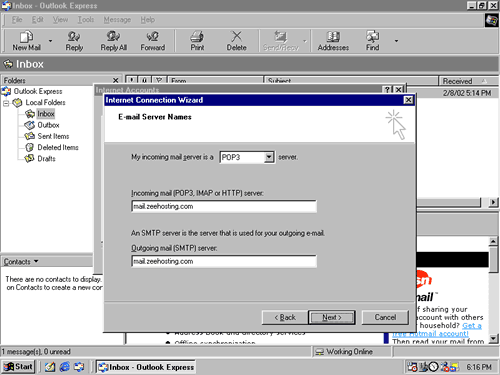Click the Back button in wizard
The image size is (500, 375).
[x=285, y=317]
